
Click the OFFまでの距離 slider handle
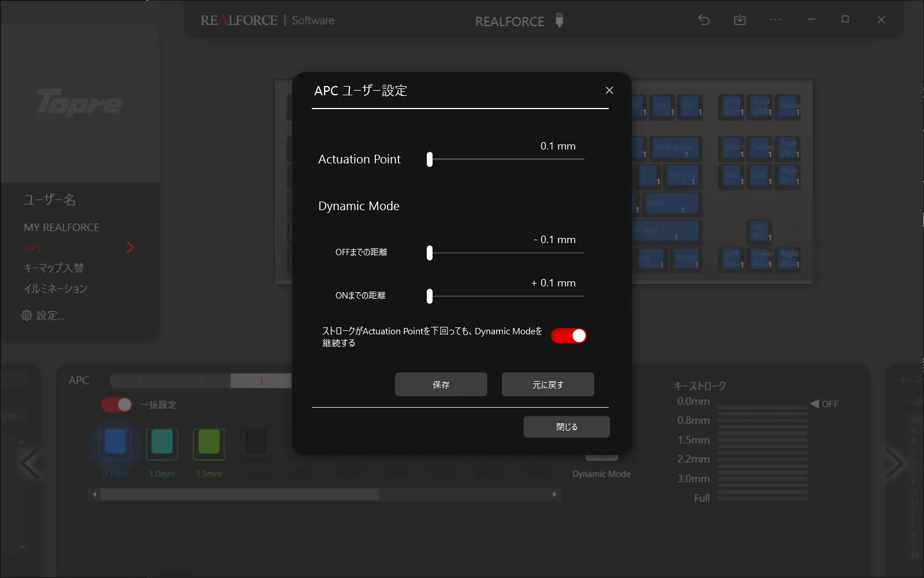coord(430,253)
